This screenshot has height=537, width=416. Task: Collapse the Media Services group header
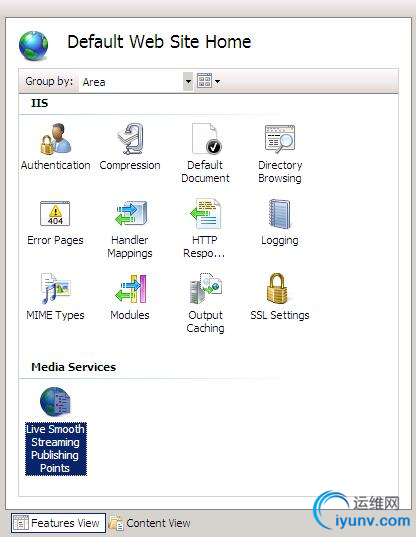click(74, 367)
